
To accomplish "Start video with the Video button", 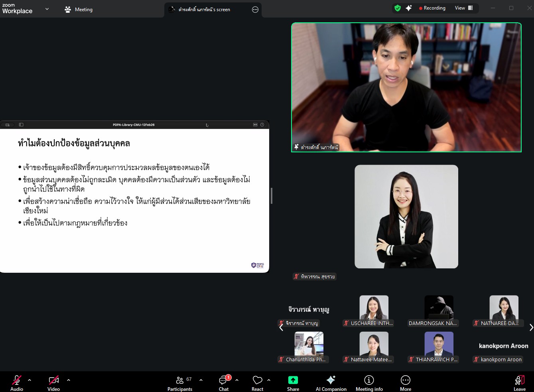I will (x=53, y=382).
